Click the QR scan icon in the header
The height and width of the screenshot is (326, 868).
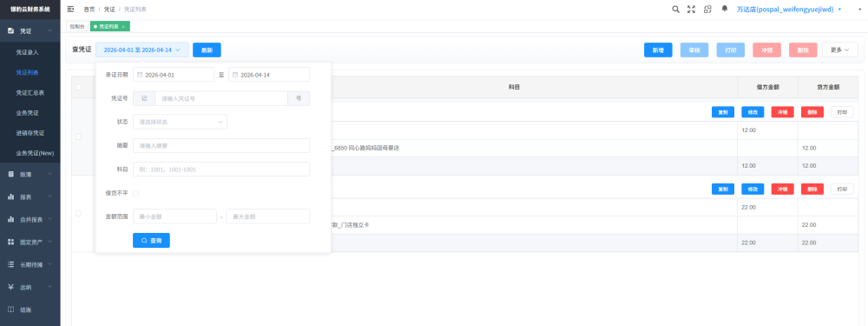707,10
